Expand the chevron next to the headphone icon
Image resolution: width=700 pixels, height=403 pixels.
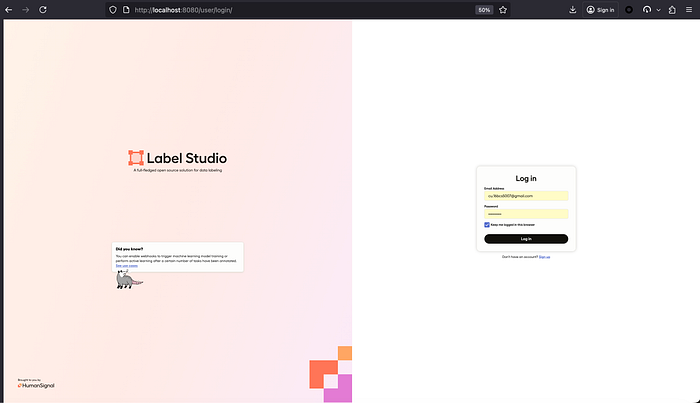(x=658, y=10)
